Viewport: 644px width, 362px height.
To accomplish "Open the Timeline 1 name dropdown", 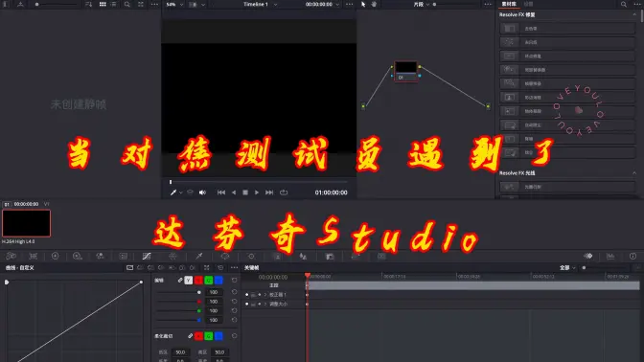I will tap(260, 4).
